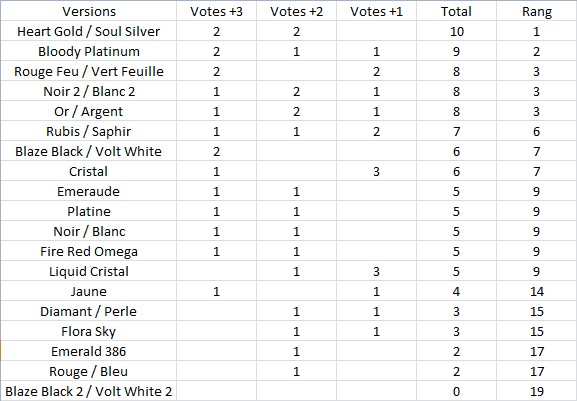
Task: Click the Total value 10 cell
Action: 456,31
